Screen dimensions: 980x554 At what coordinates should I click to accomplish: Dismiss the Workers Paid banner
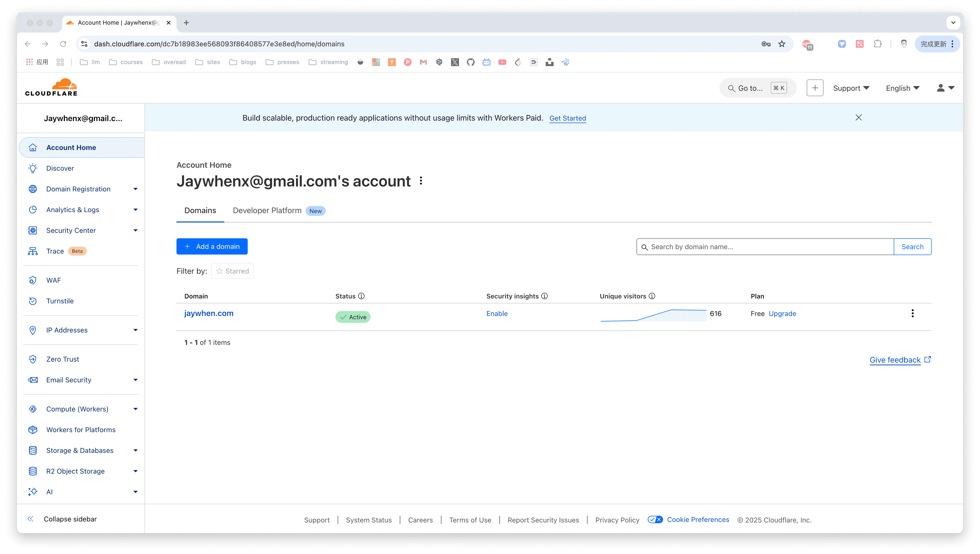(859, 118)
